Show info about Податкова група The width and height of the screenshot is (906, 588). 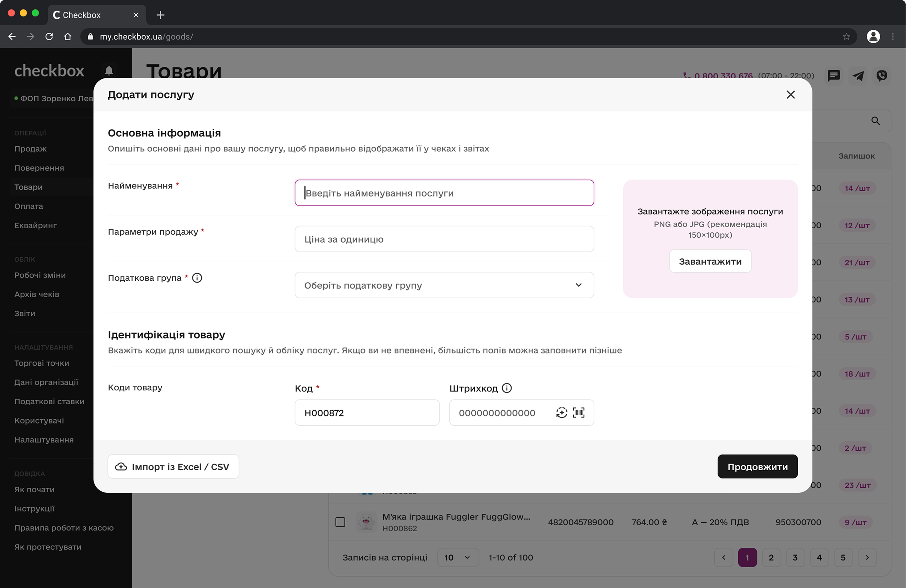[197, 278]
